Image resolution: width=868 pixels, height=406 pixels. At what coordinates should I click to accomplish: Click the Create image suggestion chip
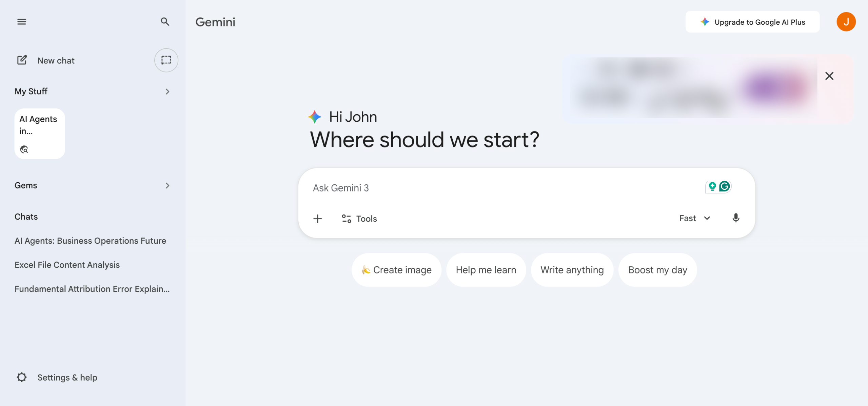(396, 270)
